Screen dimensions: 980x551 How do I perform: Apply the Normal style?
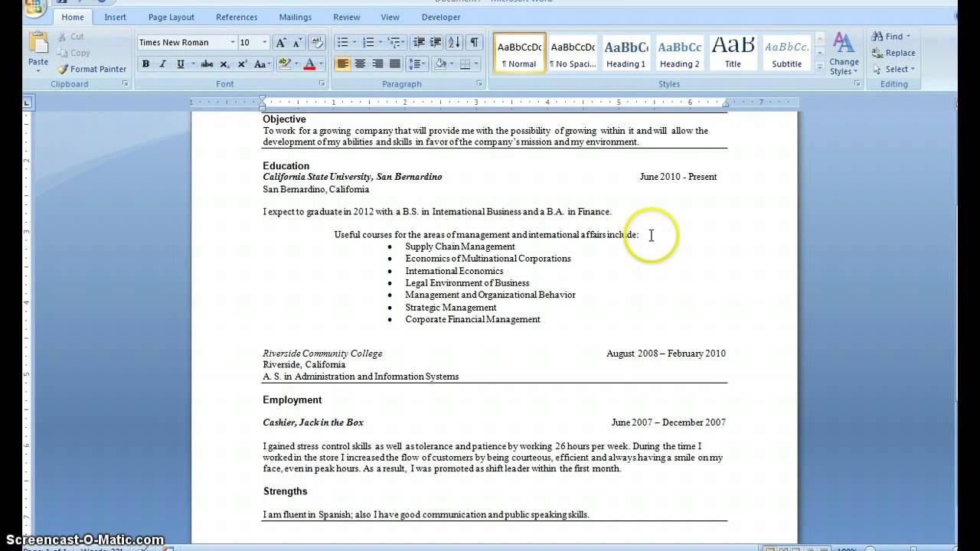click(520, 53)
